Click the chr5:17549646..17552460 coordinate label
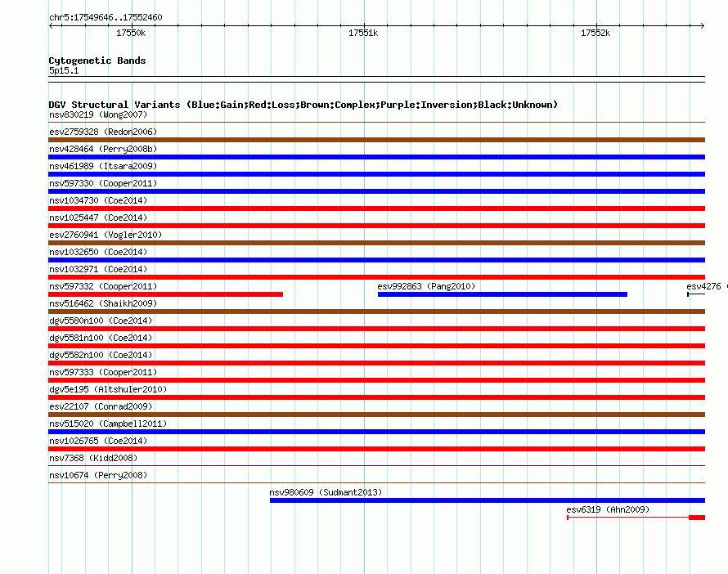The image size is (728, 574). coord(106,17)
